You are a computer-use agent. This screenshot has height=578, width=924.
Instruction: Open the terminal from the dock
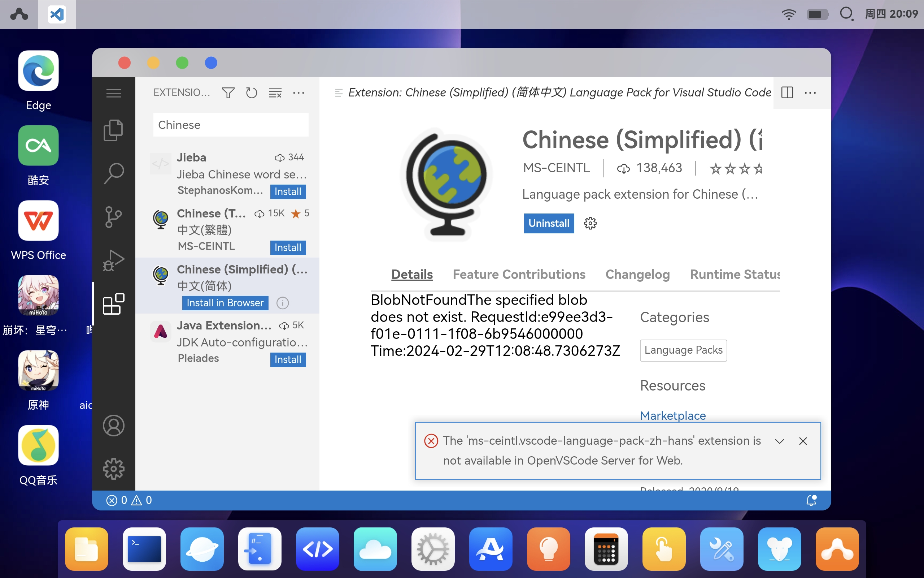144,549
